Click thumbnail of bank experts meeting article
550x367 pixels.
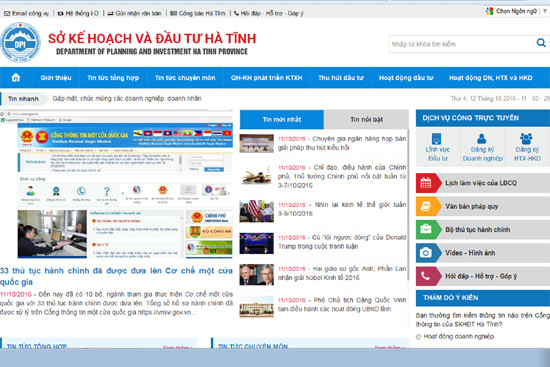256,143
